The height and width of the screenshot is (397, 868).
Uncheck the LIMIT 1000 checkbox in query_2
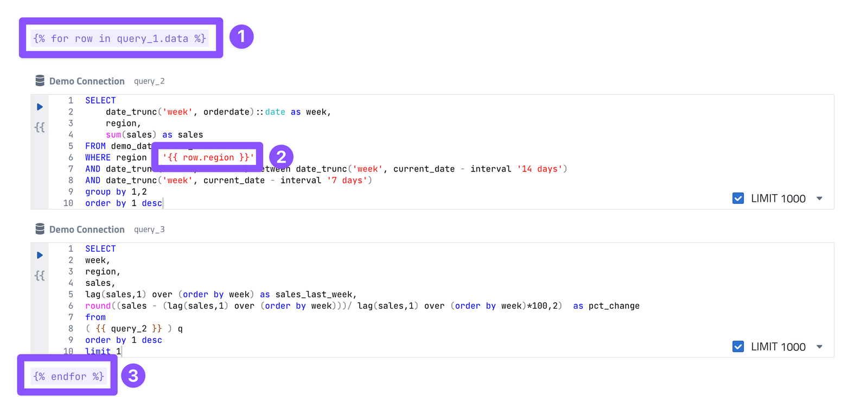pyautogui.click(x=738, y=198)
